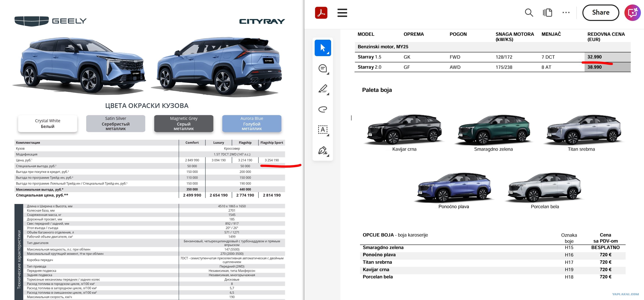Click the Porcelan bela white car thumbnail
Image resolution: width=644 pixels, height=300 pixels.
pyautogui.click(x=544, y=187)
